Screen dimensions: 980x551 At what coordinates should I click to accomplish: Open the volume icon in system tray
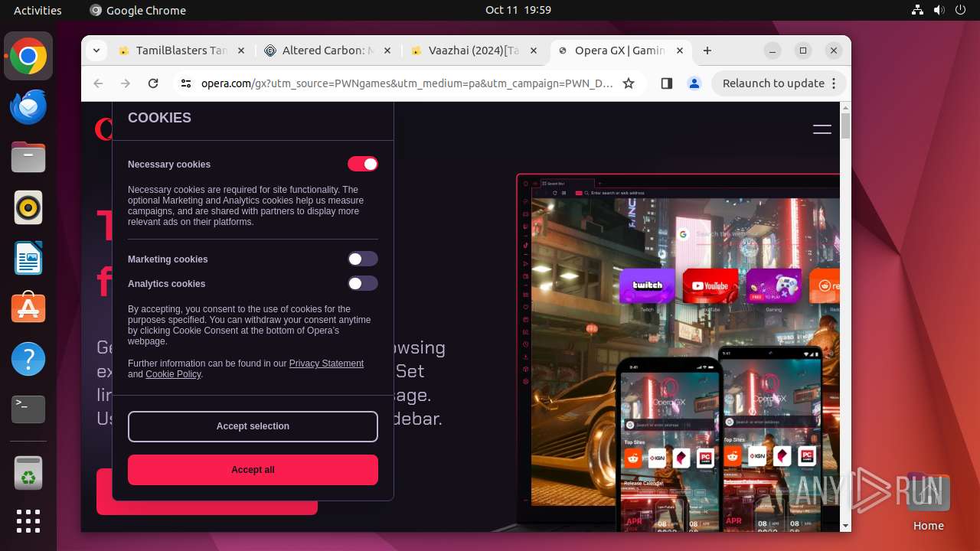point(939,10)
